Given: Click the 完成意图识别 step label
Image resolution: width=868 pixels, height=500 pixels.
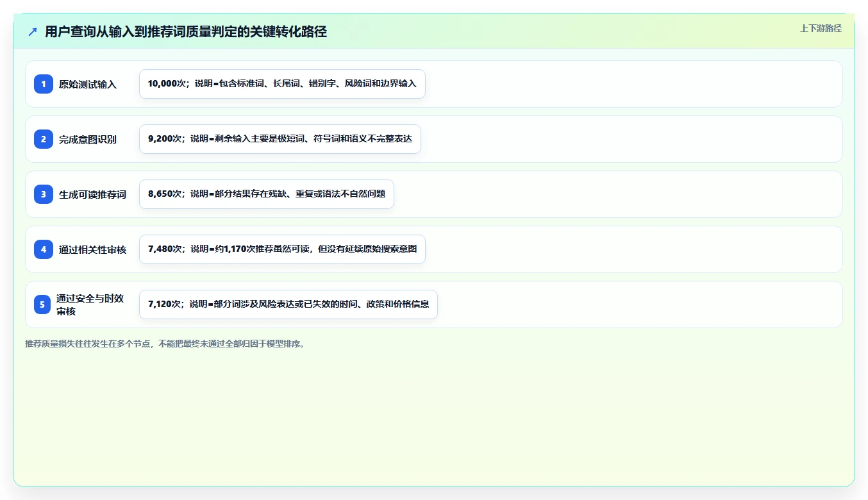Looking at the screenshot, I should pos(88,139).
